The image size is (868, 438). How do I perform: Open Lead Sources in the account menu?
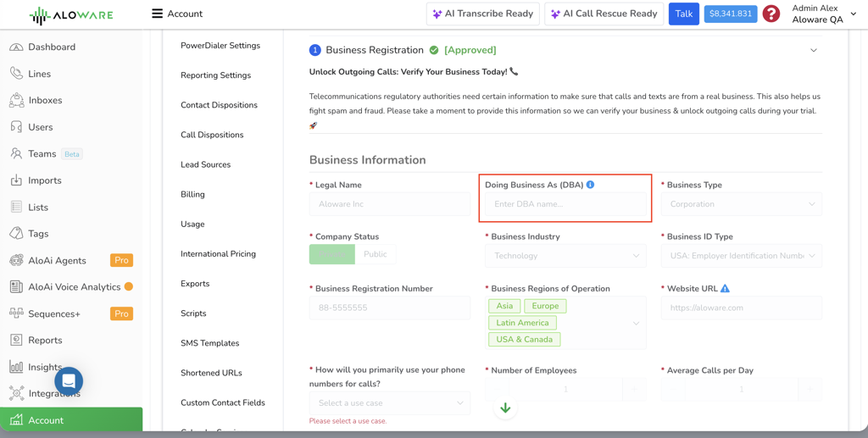click(x=205, y=165)
